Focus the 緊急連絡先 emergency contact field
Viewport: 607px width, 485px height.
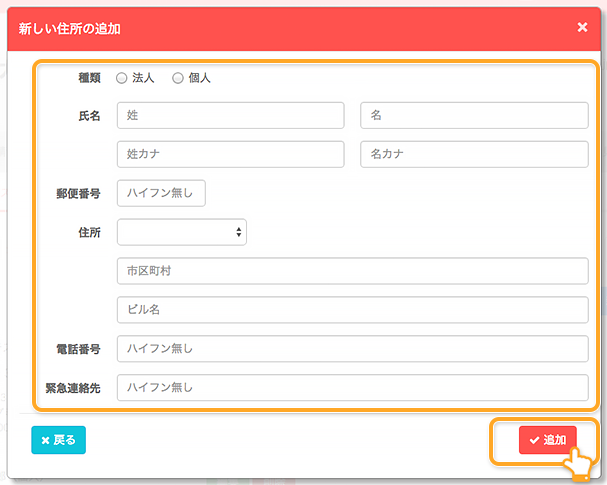click(353, 387)
